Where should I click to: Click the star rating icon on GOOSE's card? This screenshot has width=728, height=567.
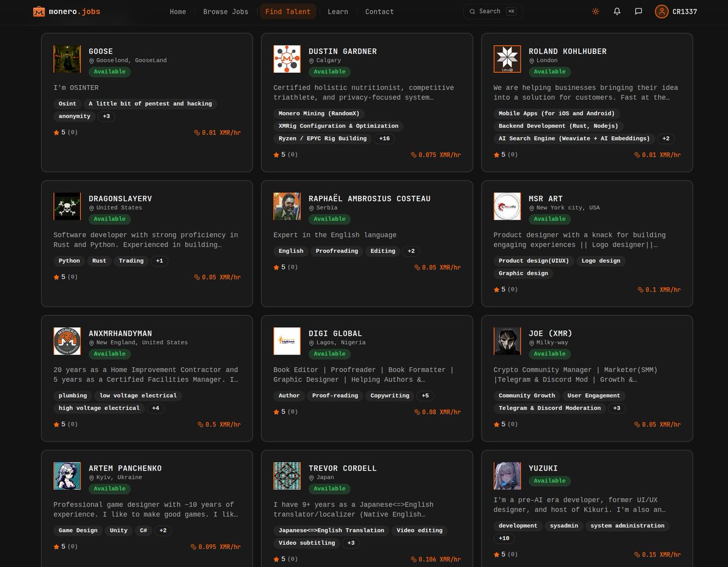56,132
